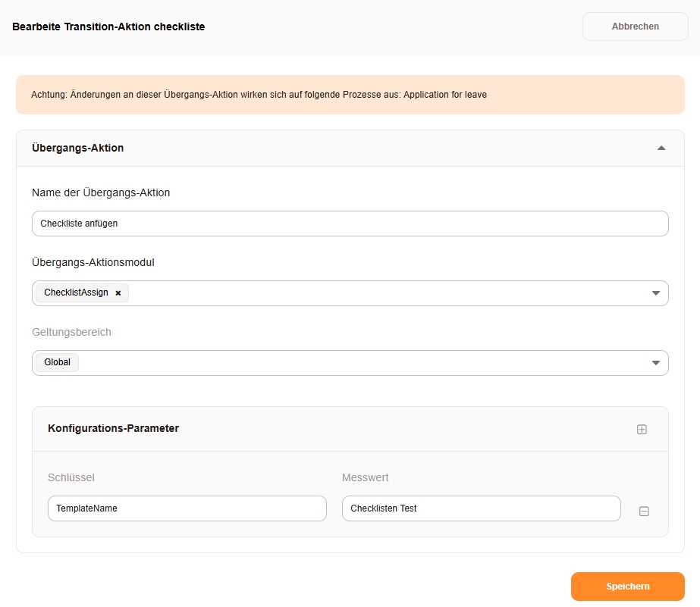The width and height of the screenshot is (700, 607).
Task: Click the Übergangs-Aktion section heading text
Action: coord(77,148)
